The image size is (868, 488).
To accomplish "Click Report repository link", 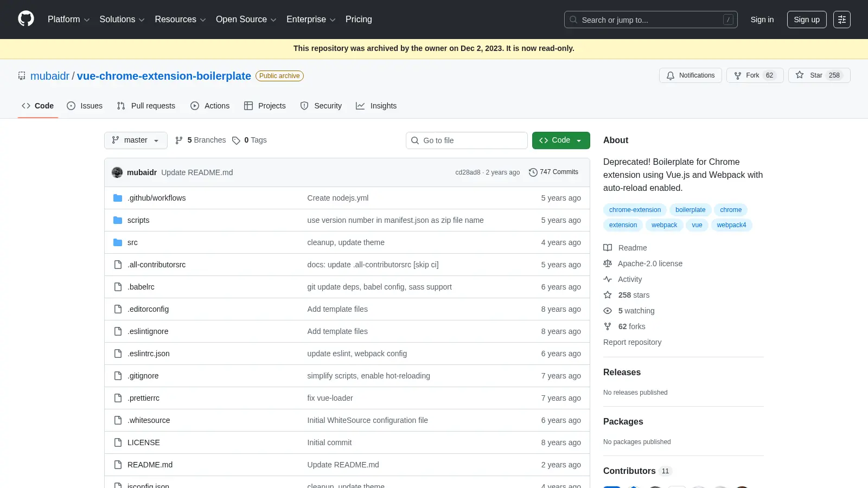I will pyautogui.click(x=632, y=342).
